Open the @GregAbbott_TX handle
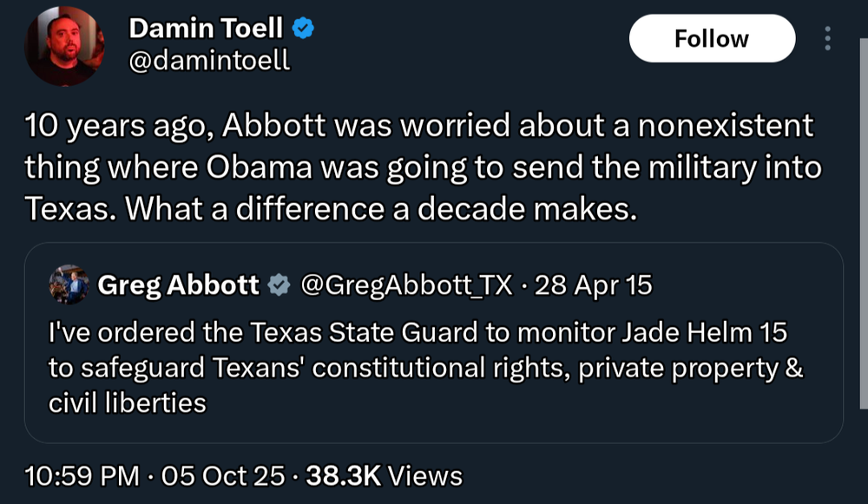This screenshot has height=504, width=868. [406, 285]
